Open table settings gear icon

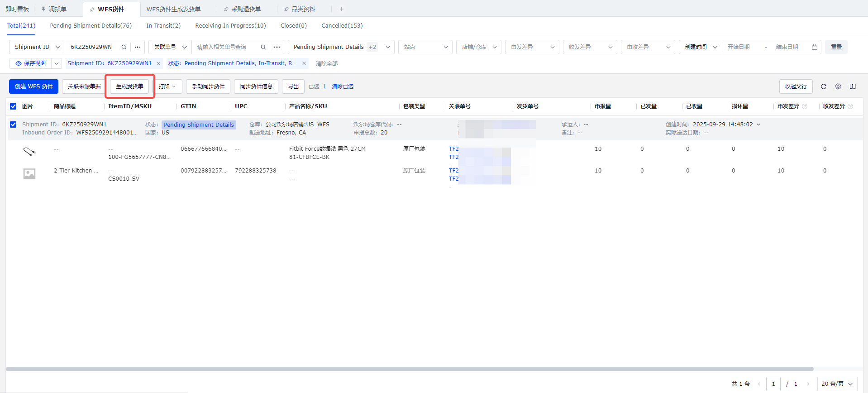click(x=838, y=86)
